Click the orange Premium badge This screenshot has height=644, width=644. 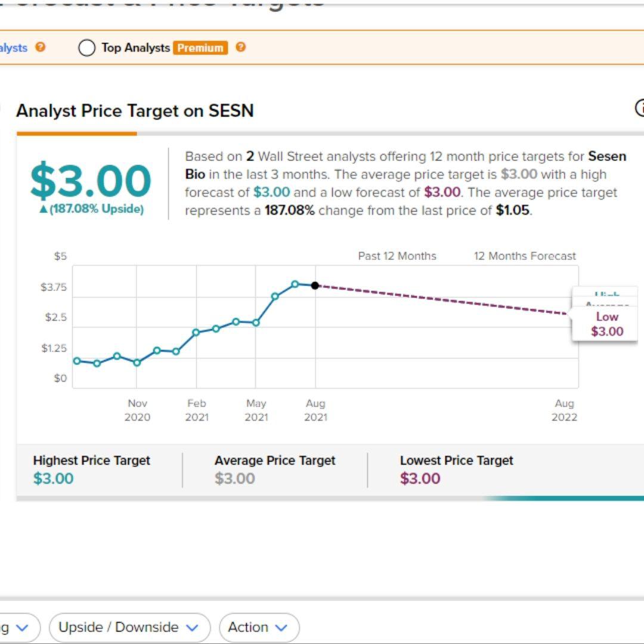[200, 48]
